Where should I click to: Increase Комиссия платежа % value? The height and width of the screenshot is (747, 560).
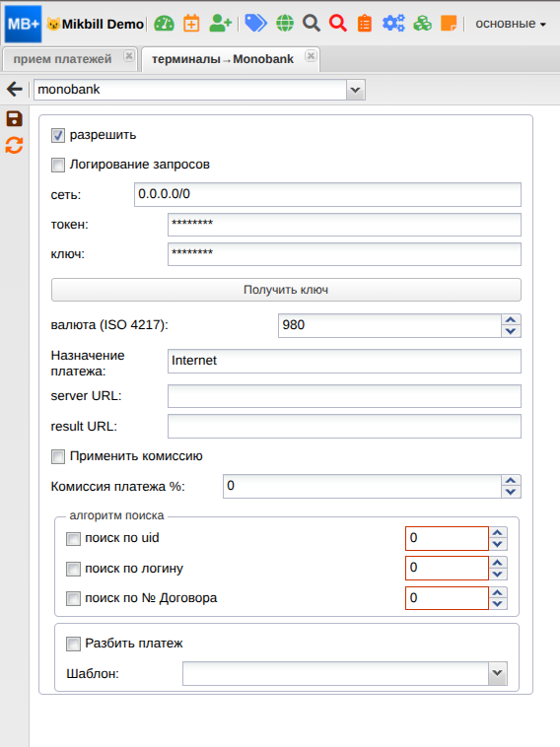(x=511, y=480)
